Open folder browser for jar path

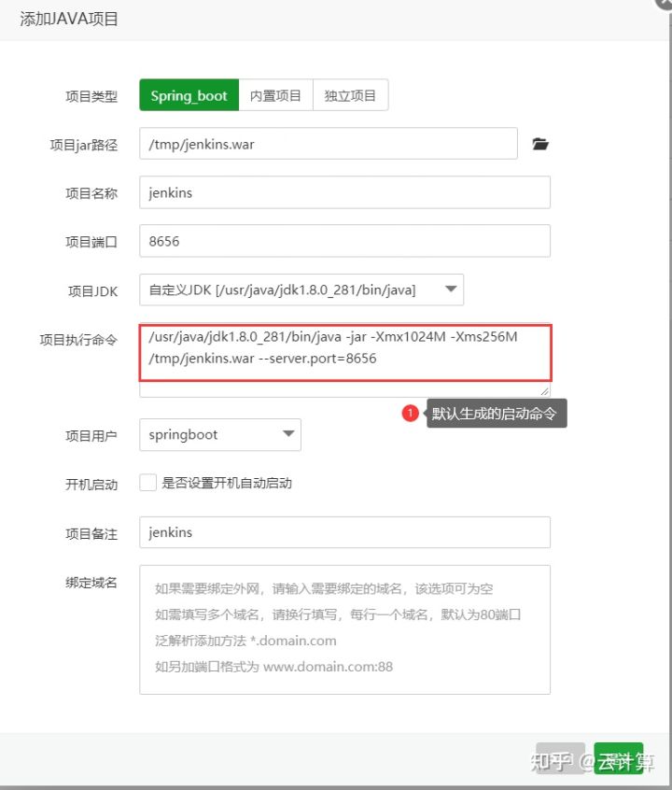pos(540,144)
